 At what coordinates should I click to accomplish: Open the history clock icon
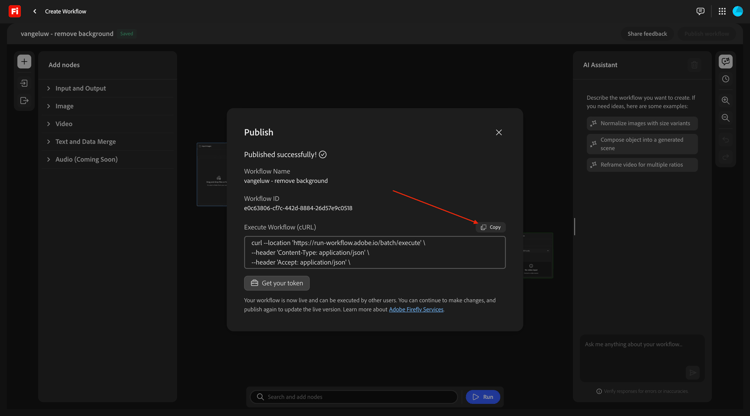click(x=726, y=79)
